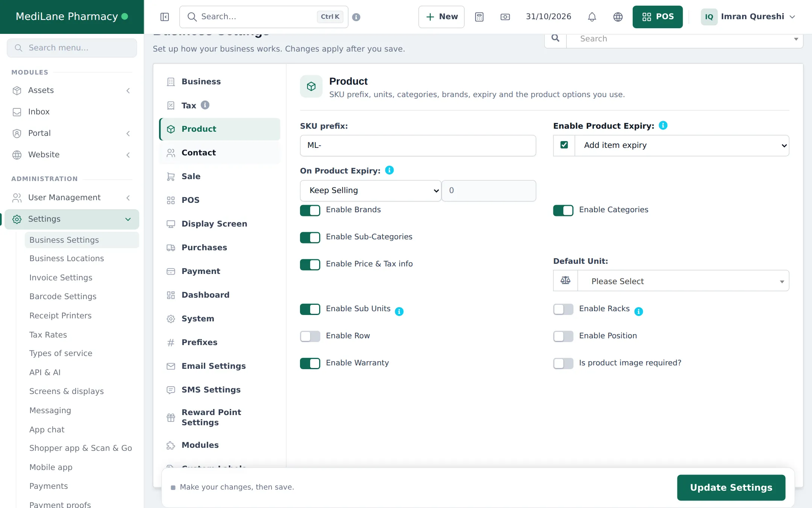This screenshot has height=508, width=812.
Task: Switch to the Contact settings tab
Action: (x=220, y=153)
